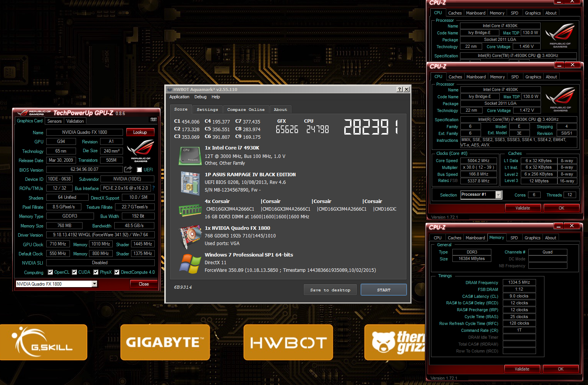Click the HWBOT logo tile
This screenshot has width=588, height=385.
[288, 342]
